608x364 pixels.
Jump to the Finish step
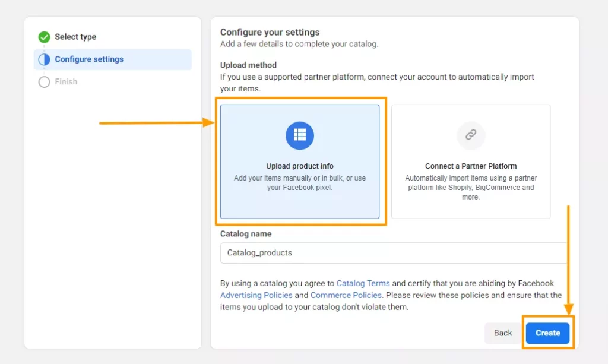[66, 82]
